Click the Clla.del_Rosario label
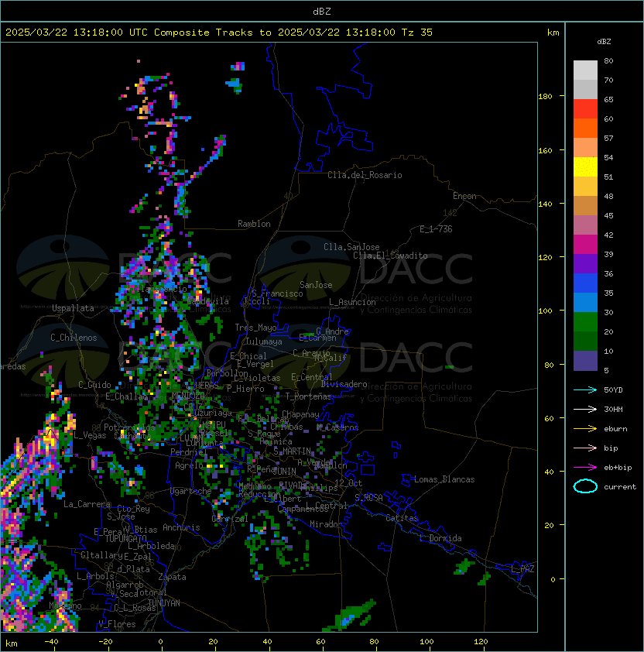 [x=365, y=175]
